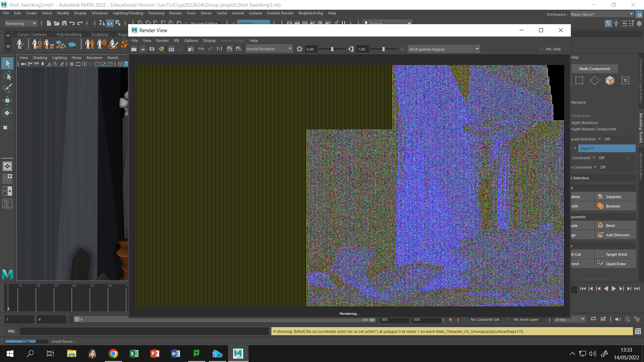Start an IPR render in Render View
The image size is (644, 362).
[x=171, y=49]
